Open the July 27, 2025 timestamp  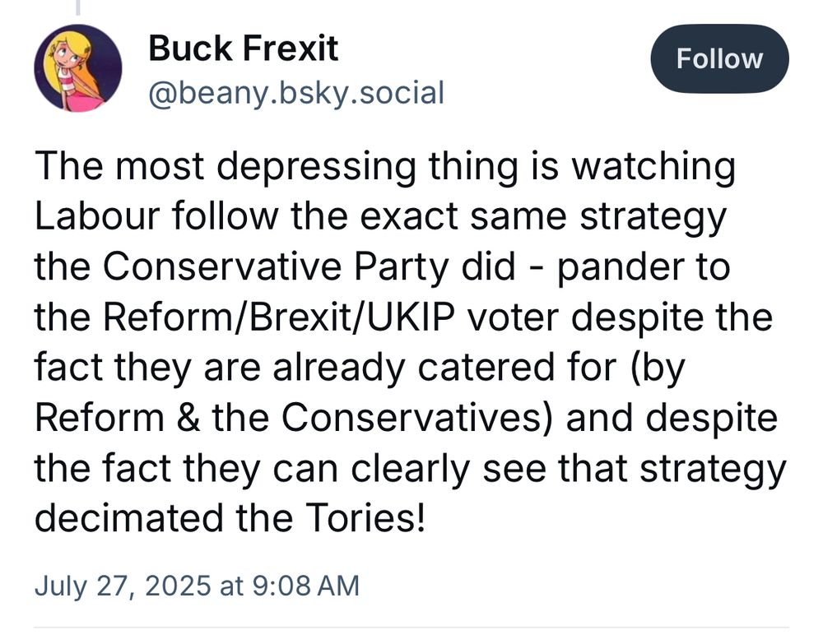(x=197, y=586)
